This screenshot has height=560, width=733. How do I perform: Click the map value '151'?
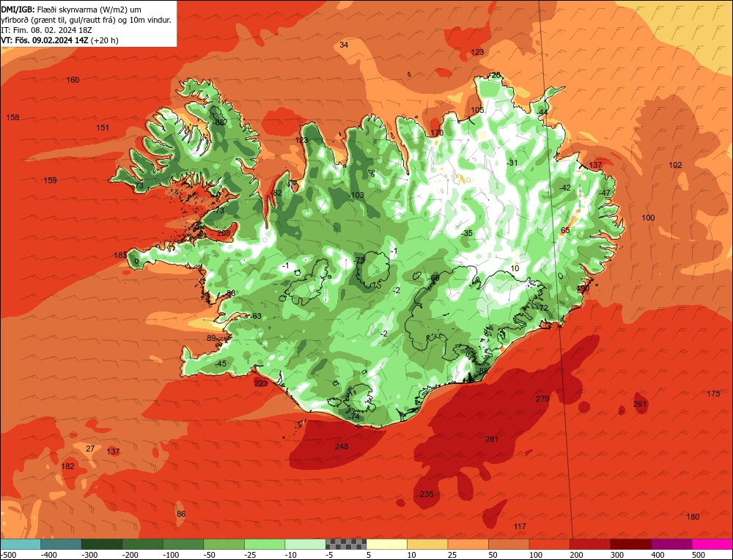(103, 128)
